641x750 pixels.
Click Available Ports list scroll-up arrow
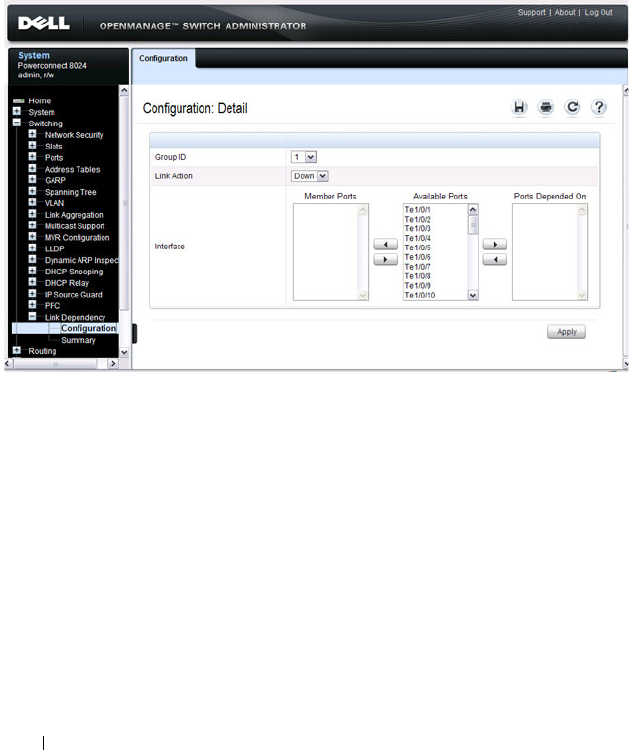click(473, 210)
